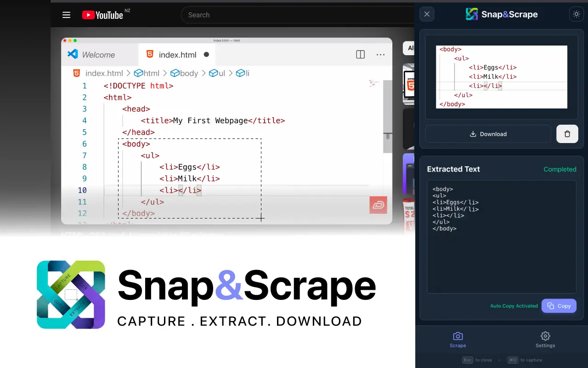Open YouTube's hamburger menu
This screenshot has width=588, height=368.
coord(66,14)
